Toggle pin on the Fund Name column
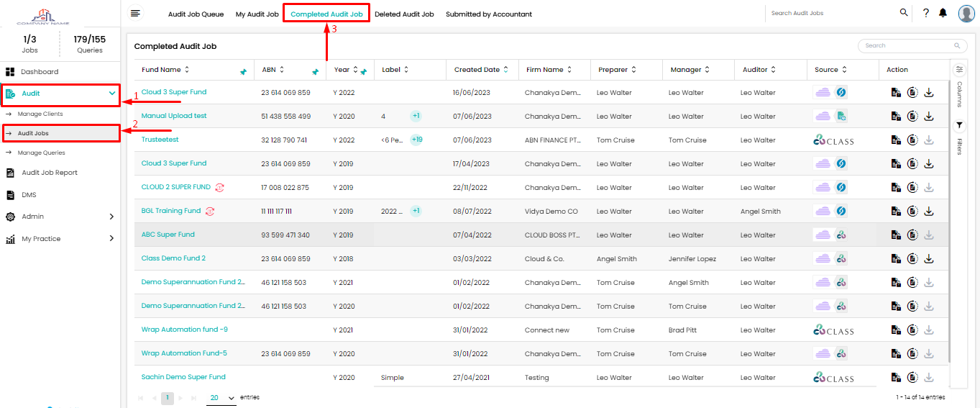This screenshot has width=980, height=408. (x=243, y=72)
